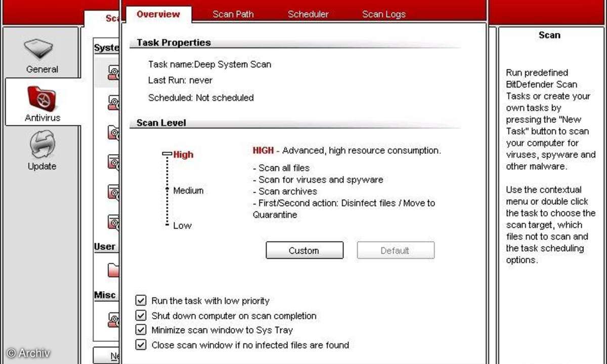
Task: Set scan level slider to High
Action: (167, 154)
